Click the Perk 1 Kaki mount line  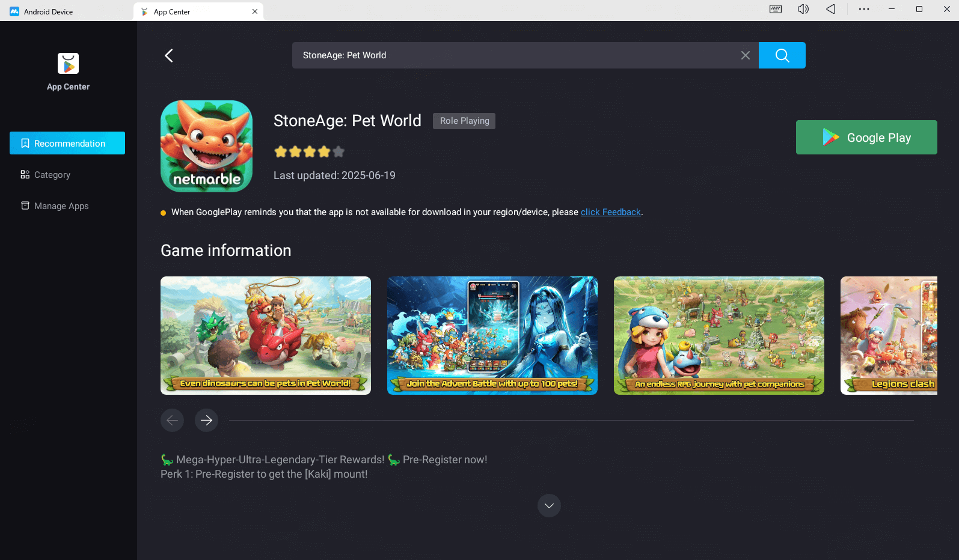pos(264,474)
